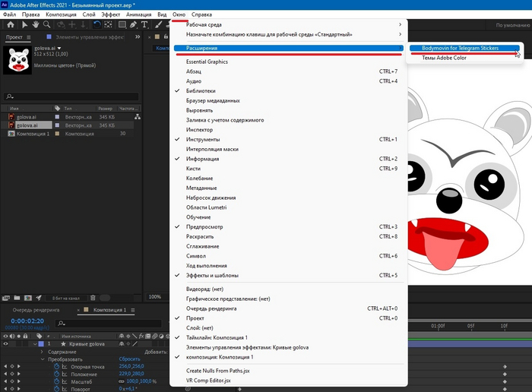Delete selected item with trash icon
The image size is (532, 392).
(93, 298)
